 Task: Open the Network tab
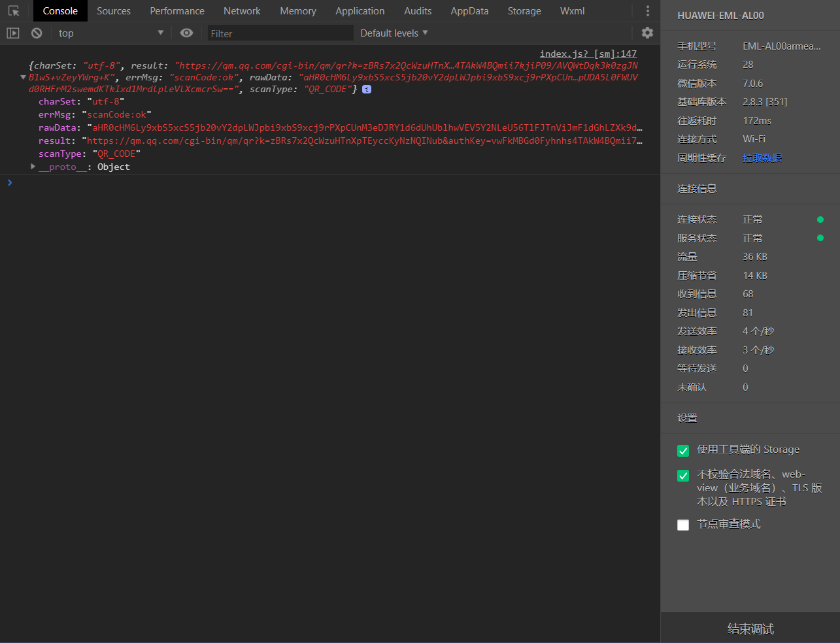click(242, 11)
